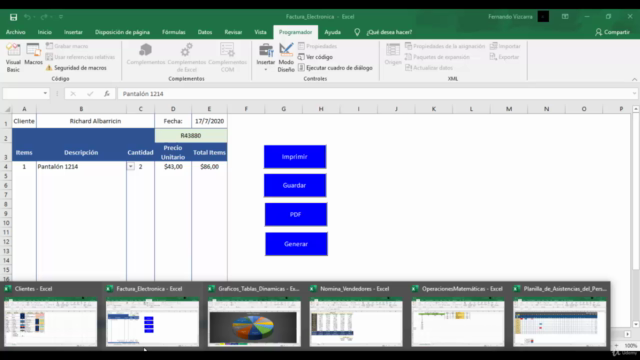Click Propiedades in Controles group
The width and height of the screenshot is (640, 360).
[x=318, y=46]
